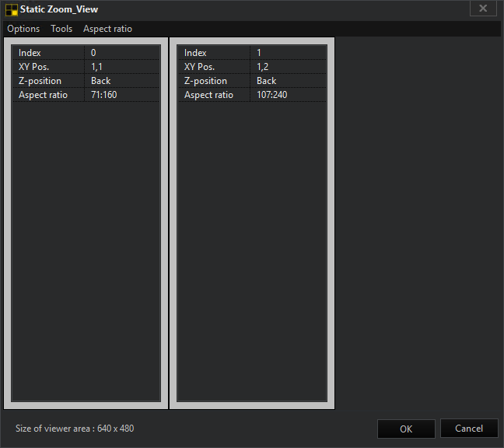
Task: Confirm settings with the OK button
Action: click(406, 429)
